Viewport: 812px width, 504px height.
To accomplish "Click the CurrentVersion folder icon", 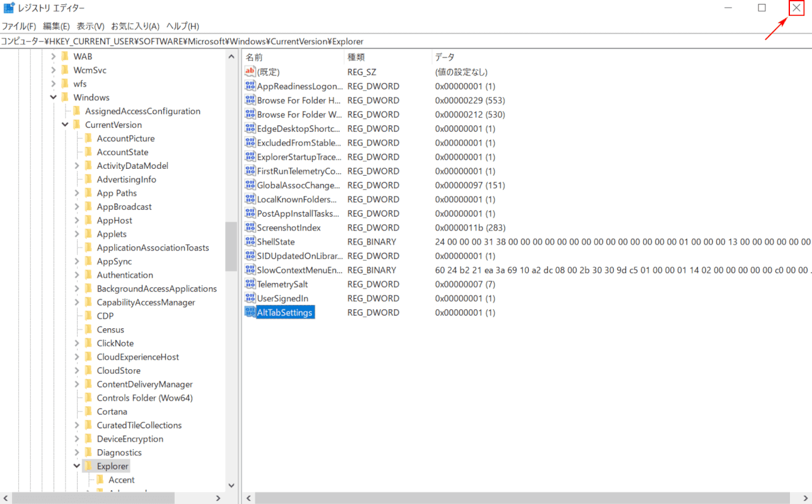I will (x=77, y=125).
